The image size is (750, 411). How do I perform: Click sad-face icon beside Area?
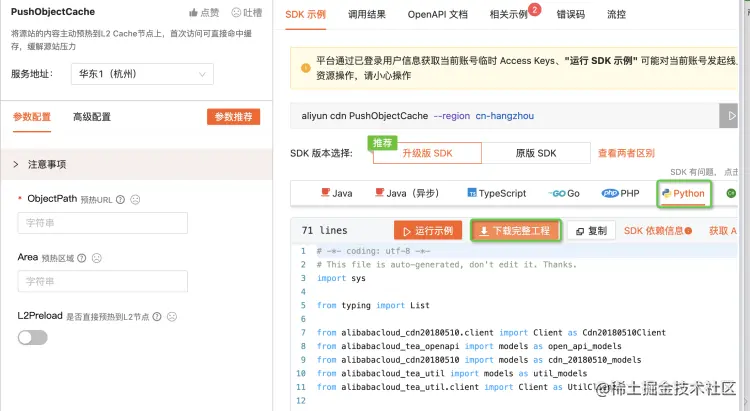click(x=97, y=258)
